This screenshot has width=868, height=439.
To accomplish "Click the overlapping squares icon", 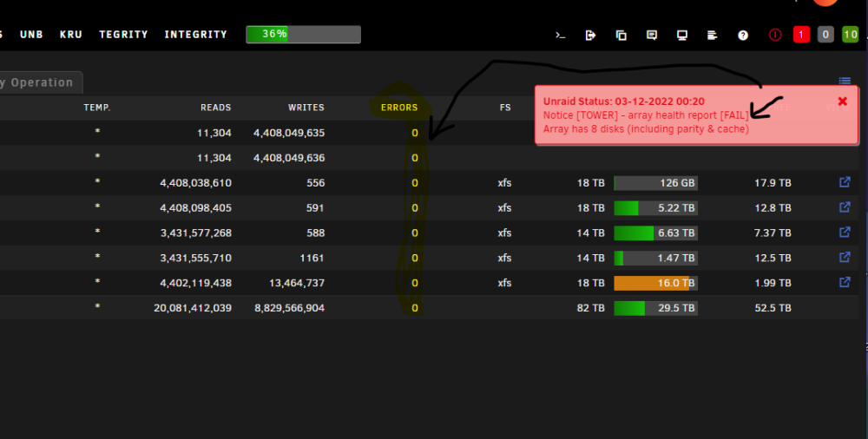I will pos(621,35).
